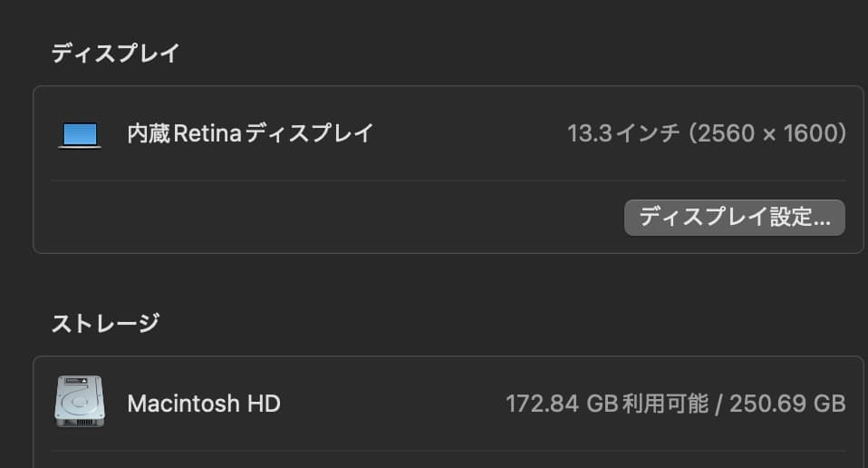Select the 内蔵Retinaディスプレイ display name

(250, 134)
